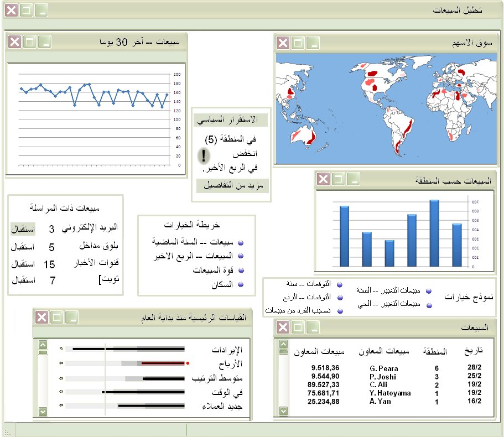The width and height of the screenshot is (504, 437).
Task: Click the arrow icon beside الأرباح row
Action: point(61,363)
